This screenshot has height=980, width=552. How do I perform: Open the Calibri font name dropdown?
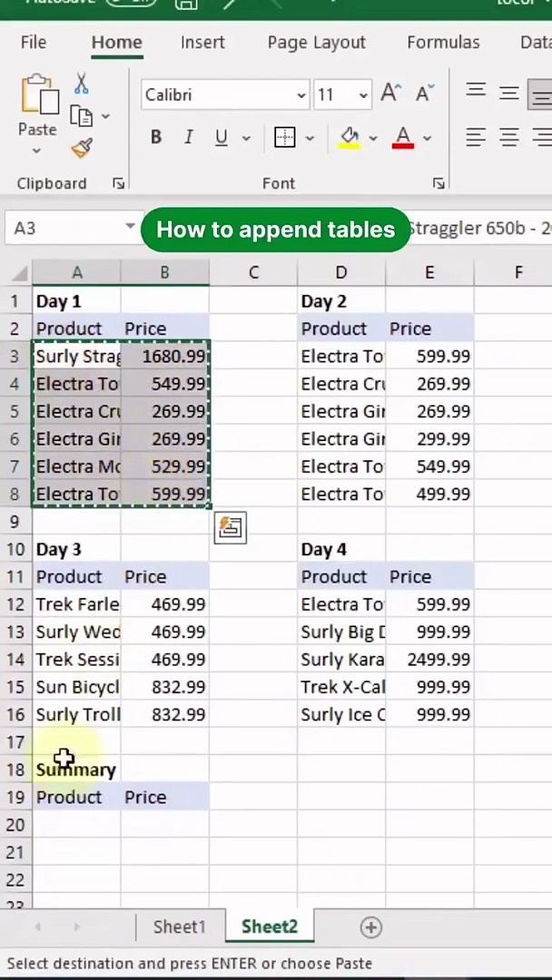pos(301,95)
